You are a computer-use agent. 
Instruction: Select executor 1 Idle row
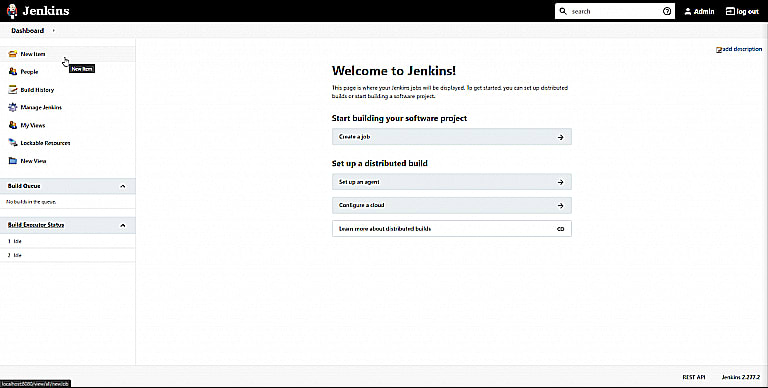click(x=68, y=241)
